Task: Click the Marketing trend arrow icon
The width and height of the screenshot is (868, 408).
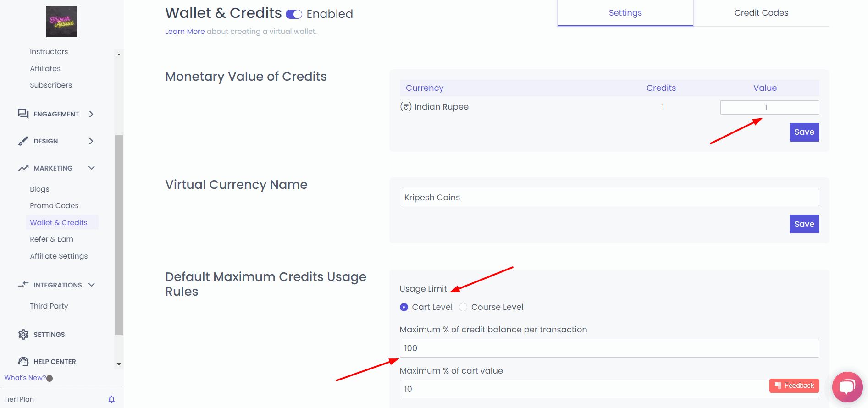Action: coord(23,168)
